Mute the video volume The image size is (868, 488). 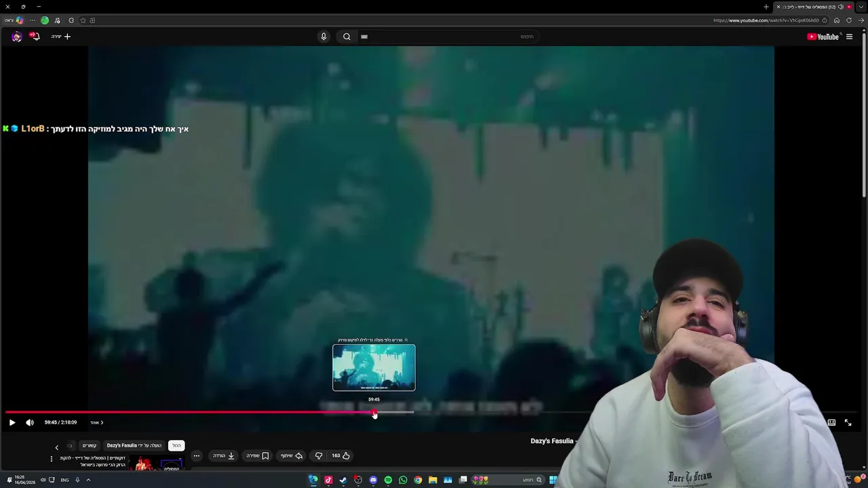click(x=30, y=422)
